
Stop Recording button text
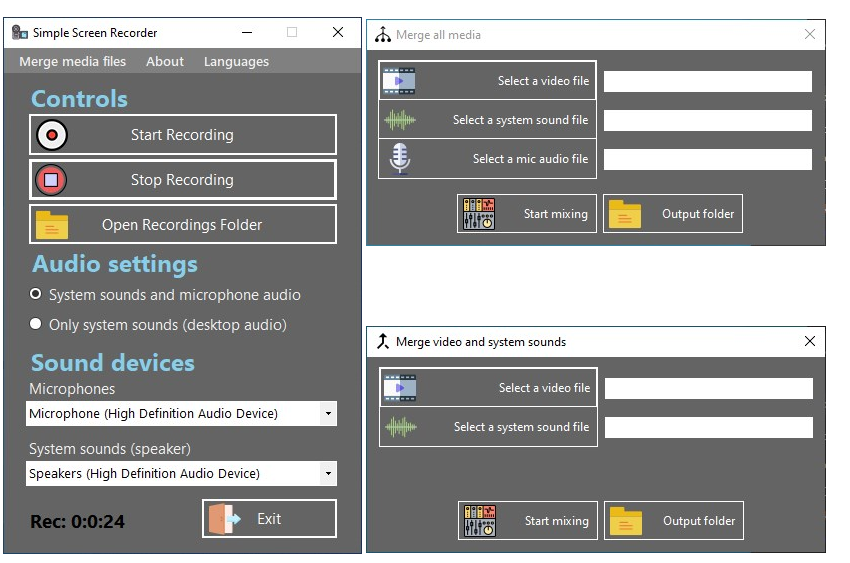click(x=182, y=180)
